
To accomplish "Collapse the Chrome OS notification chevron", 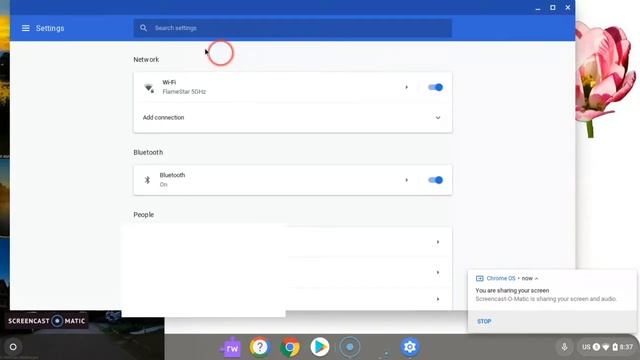I will point(536,278).
